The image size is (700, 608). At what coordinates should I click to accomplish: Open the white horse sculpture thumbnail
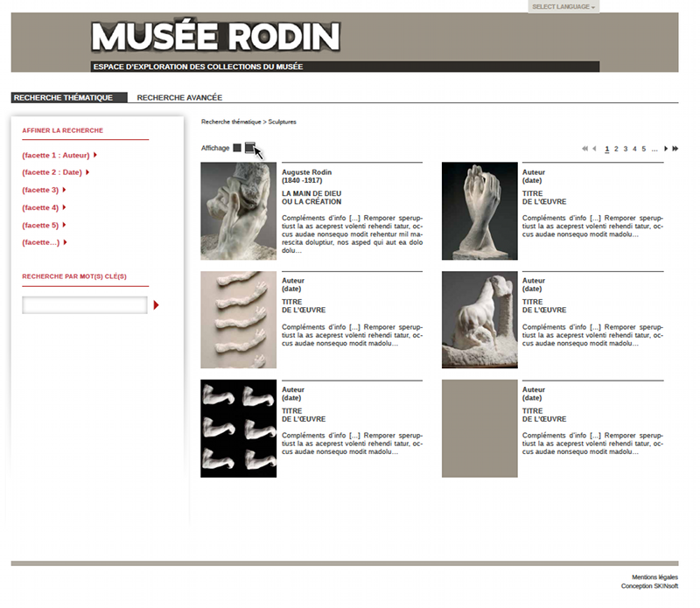point(479,320)
